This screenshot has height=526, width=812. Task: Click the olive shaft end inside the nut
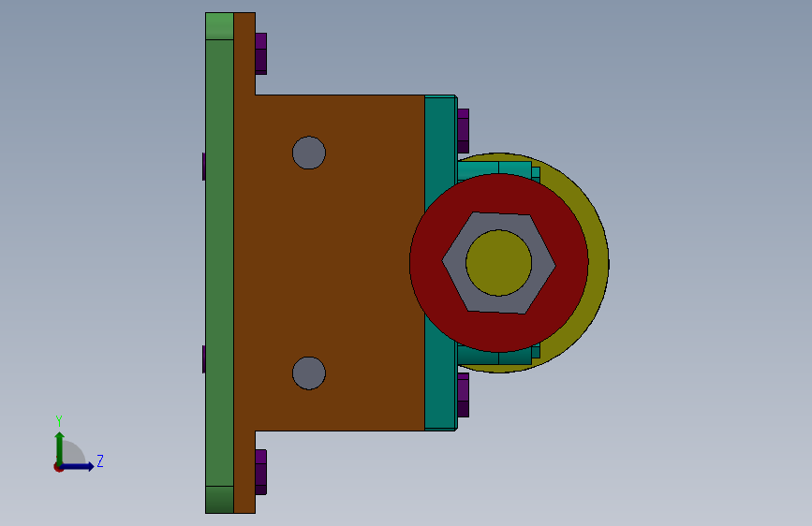pyautogui.click(x=498, y=263)
